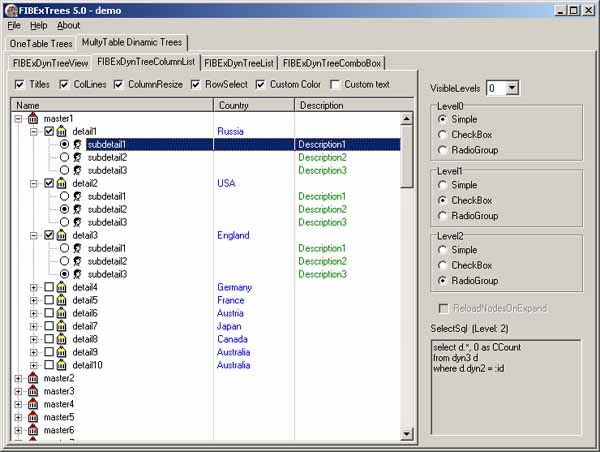600x452 pixels.
Task: Click the FIBExTrees application icon in title bar
Action: click(x=11, y=10)
